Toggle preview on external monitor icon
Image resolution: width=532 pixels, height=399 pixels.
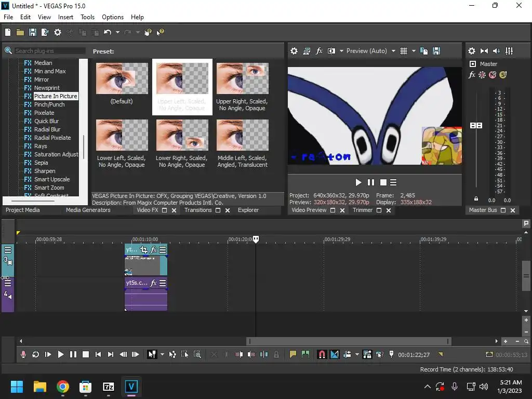[307, 51]
